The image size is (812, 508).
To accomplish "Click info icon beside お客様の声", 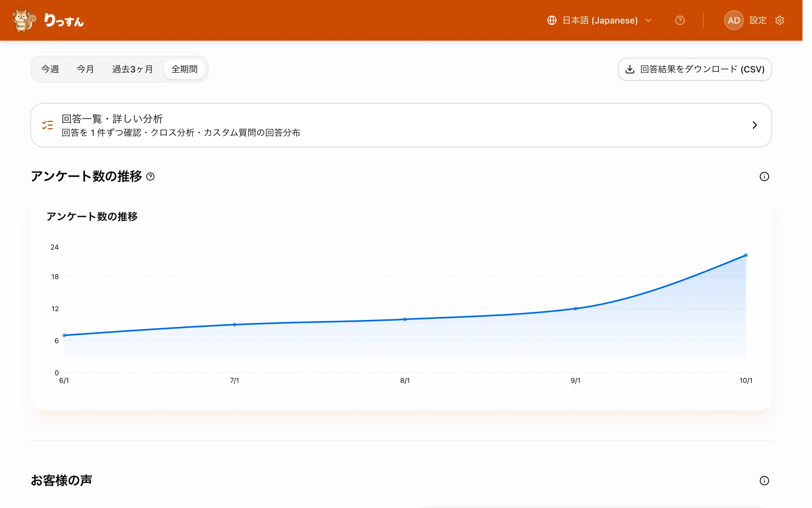I will (764, 481).
